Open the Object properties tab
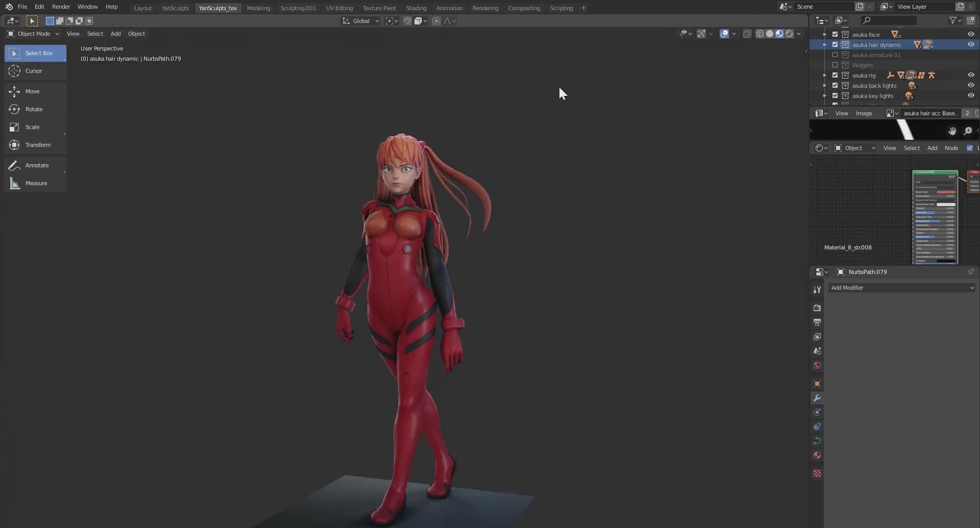The width and height of the screenshot is (980, 528). [x=817, y=384]
